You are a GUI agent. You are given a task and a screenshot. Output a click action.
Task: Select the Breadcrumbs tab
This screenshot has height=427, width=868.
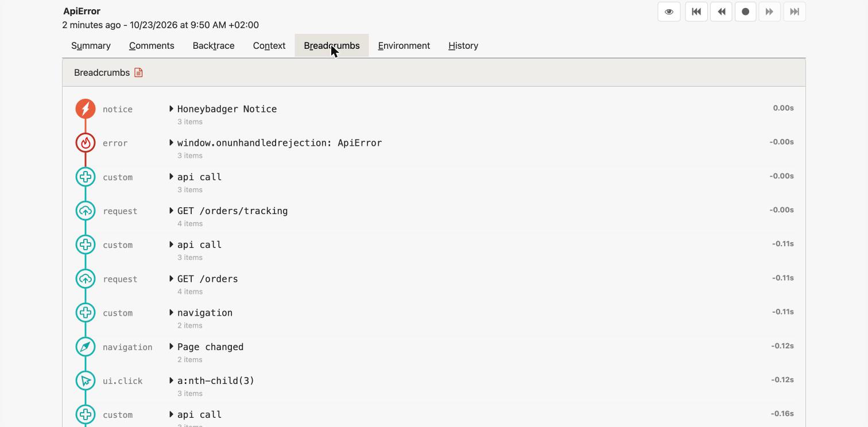point(332,45)
